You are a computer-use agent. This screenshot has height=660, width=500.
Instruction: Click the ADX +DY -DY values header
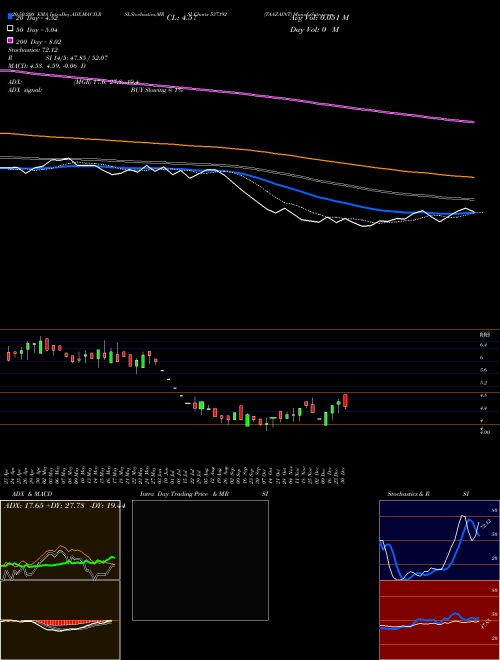[64, 506]
